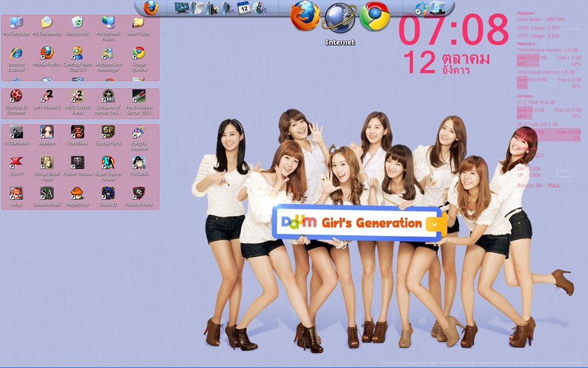Viewport: 588px width, 368px height.
Task: Click the 07:08 clock widget
Action: click(454, 29)
